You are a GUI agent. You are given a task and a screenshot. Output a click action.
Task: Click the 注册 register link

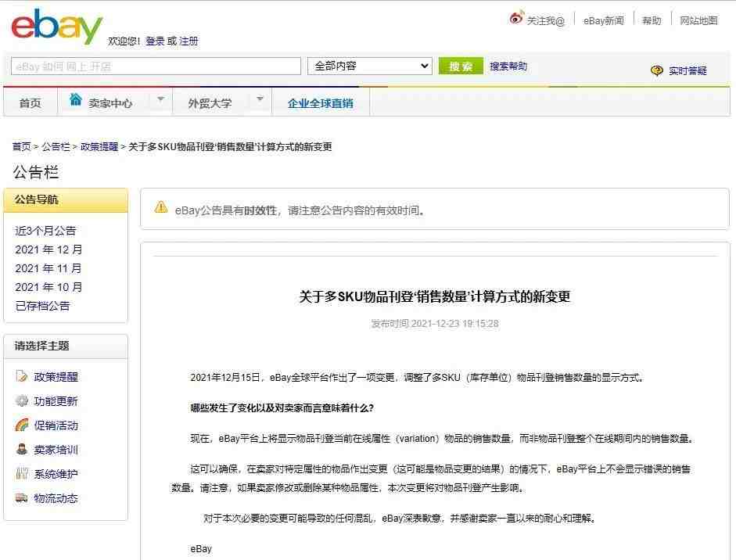(x=188, y=41)
